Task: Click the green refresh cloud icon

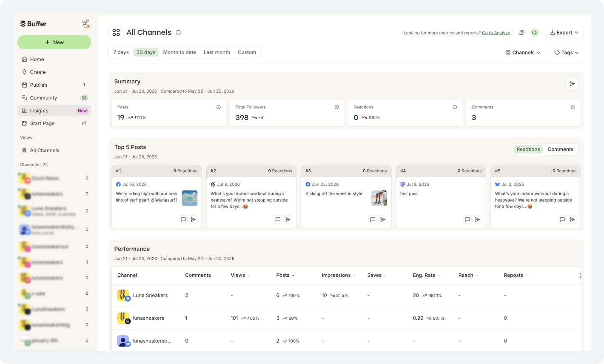Action: click(x=535, y=33)
